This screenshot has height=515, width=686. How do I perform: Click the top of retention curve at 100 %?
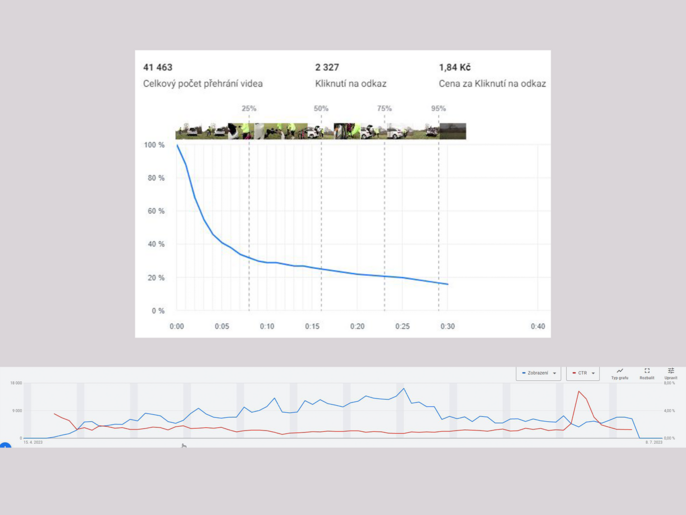(177, 146)
